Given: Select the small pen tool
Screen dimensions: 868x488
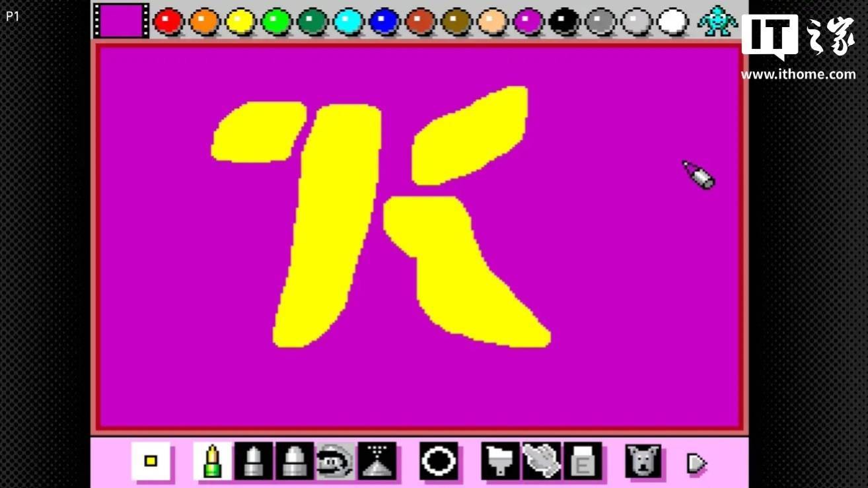Looking at the screenshot, I should coord(213,461).
